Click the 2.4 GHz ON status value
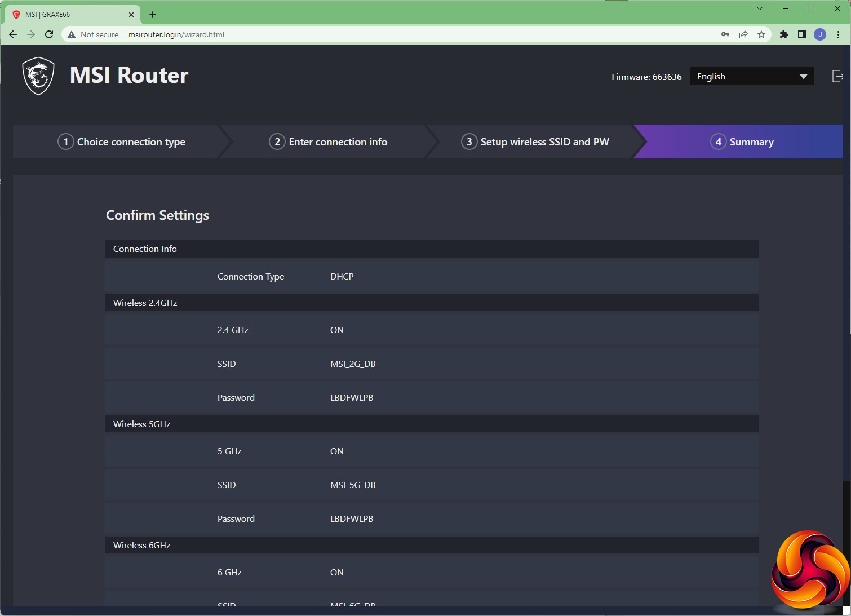 pos(337,330)
